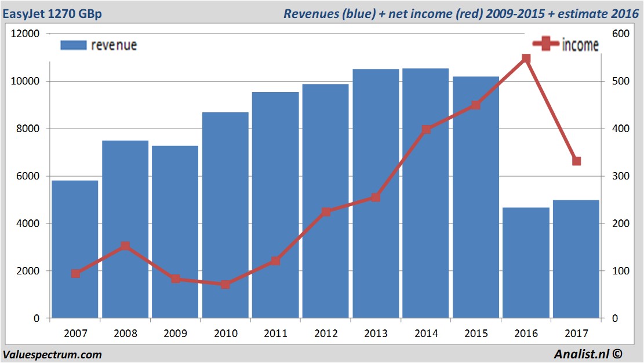Click the chart subtitle about revenues and income
The height and width of the screenshot is (363, 644).
click(460, 14)
